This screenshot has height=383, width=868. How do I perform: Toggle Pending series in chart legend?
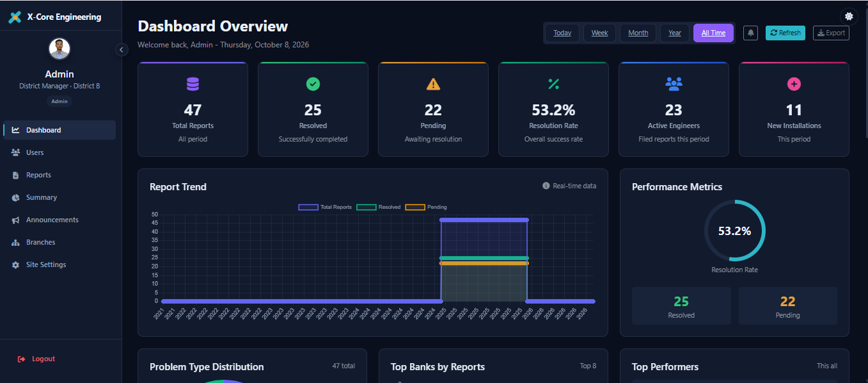click(x=426, y=207)
